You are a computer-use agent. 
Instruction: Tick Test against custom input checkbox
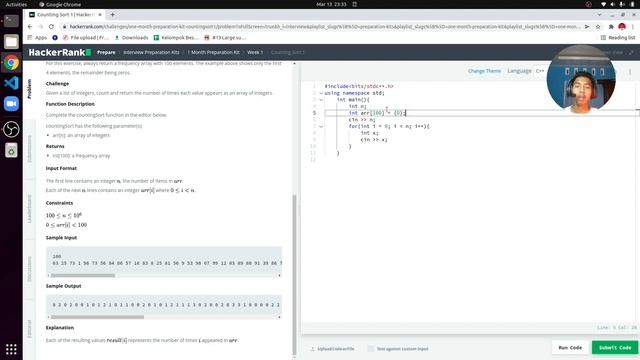coord(371,349)
